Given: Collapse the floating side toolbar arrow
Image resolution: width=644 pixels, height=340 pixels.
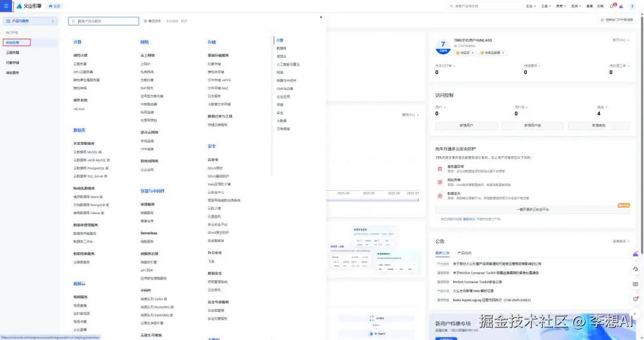Looking at the screenshot, I should pyautogui.click(x=635, y=314).
